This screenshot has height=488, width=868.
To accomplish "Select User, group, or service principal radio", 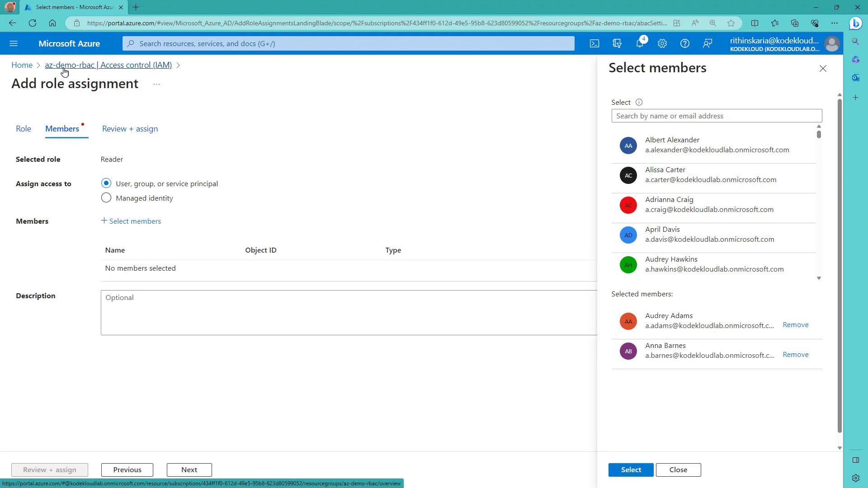I will (106, 183).
